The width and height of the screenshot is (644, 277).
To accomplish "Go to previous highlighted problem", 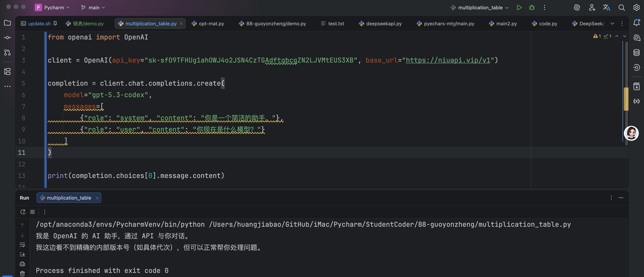I will 617,36.
